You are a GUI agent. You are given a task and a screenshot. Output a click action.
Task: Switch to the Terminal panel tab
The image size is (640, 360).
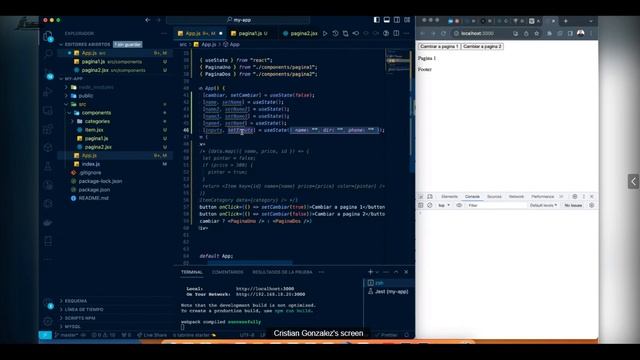[x=191, y=272]
